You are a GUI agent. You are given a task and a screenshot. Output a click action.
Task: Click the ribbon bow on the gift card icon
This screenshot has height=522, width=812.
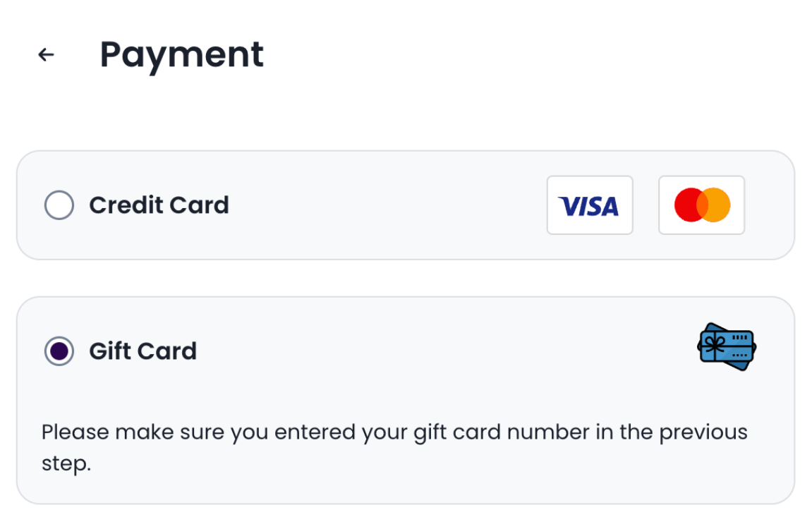tap(715, 345)
